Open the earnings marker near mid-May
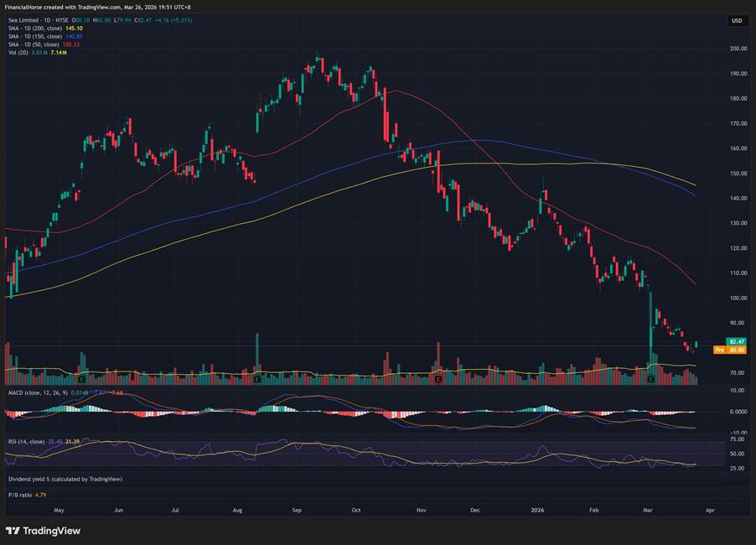Image resolution: width=756 pixels, height=545 pixels. pos(81,380)
